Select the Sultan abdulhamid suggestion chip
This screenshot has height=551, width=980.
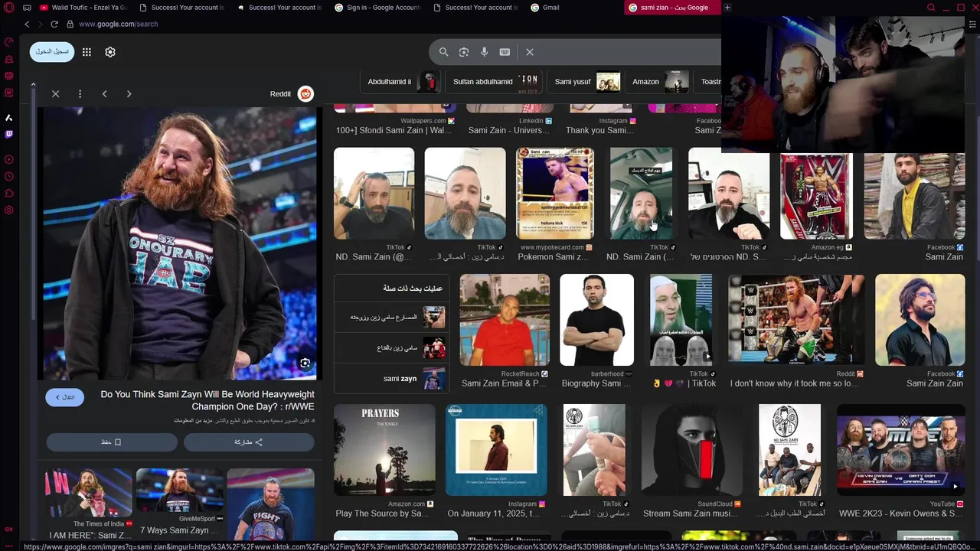495,81
